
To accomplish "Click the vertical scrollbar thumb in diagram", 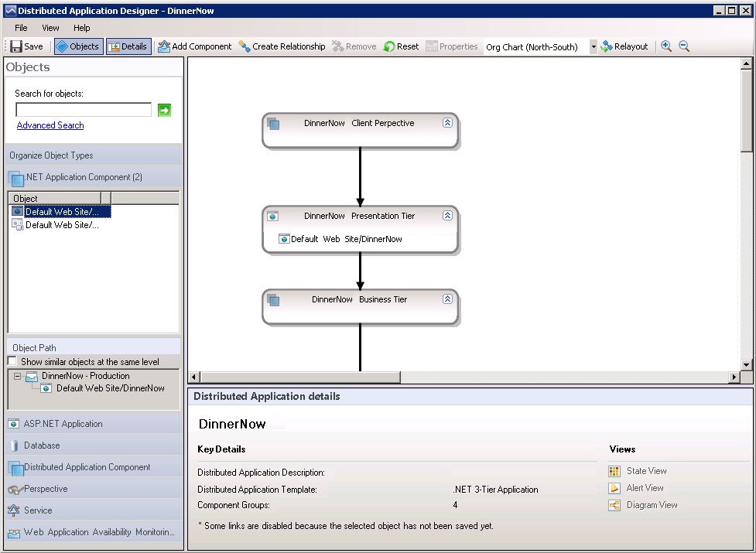I will (746, 111).
